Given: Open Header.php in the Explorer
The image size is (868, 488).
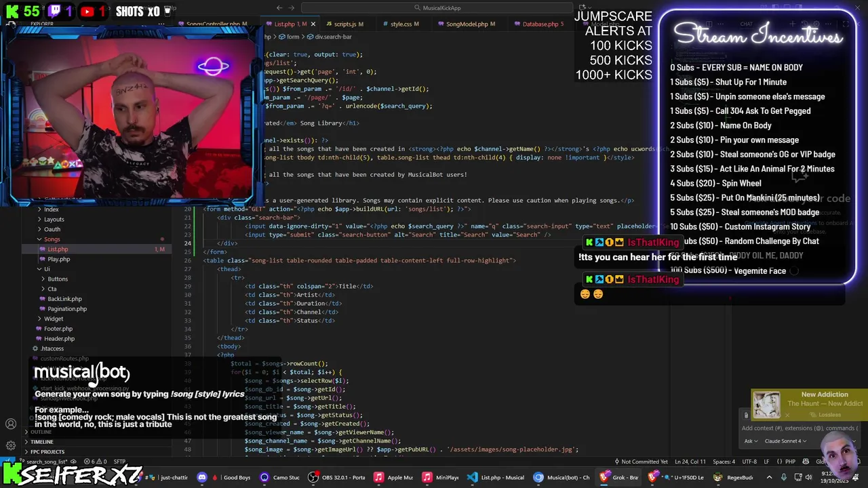Looking at the screenshot, I should 59,339.
